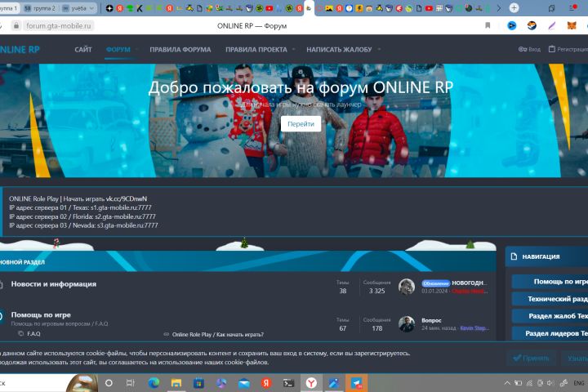Screen dimensions: 588x392
Task: Open the Mail app on the taskbar
Action: tap(243, 383)
